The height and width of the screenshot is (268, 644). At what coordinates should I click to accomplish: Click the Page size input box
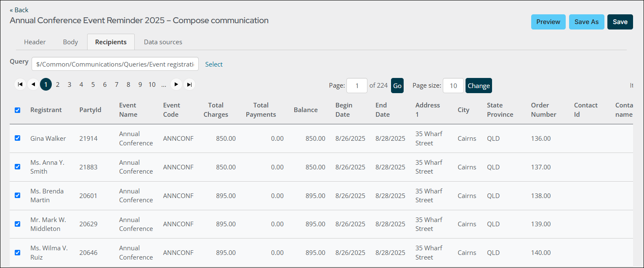click(453, 86)
